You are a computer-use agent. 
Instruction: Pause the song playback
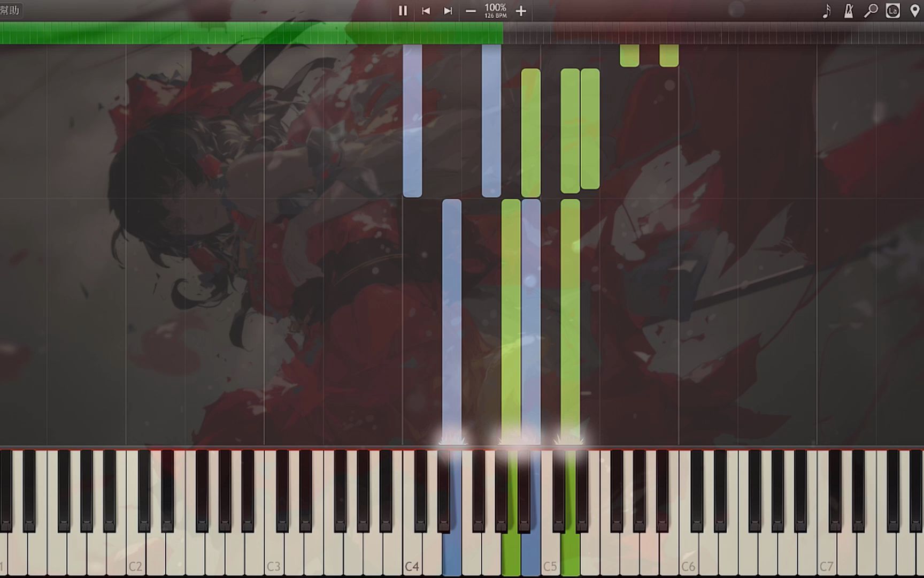403,11
